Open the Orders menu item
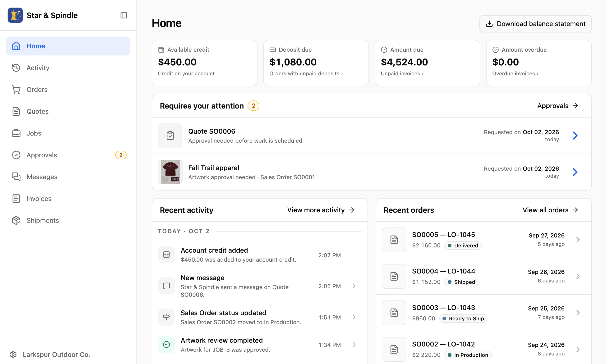Image resolution: width=607 pixels, height=364 pixels. pos(68,90)
